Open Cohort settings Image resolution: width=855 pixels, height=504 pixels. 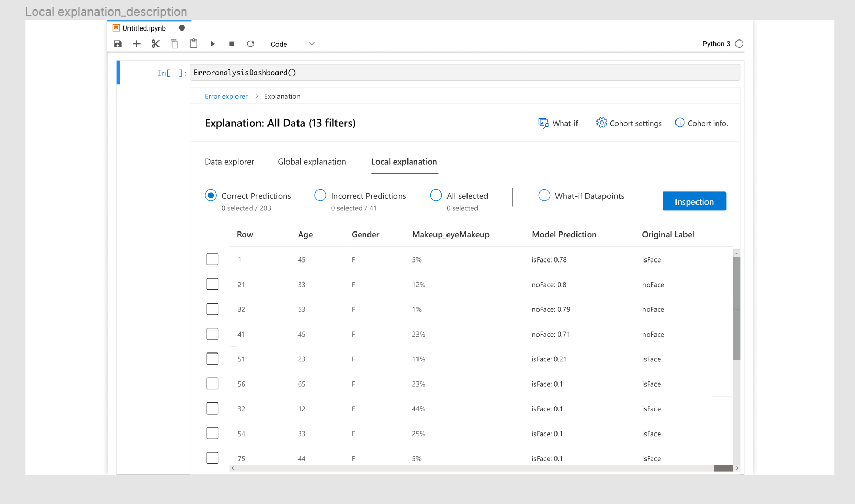pos(629,123)
